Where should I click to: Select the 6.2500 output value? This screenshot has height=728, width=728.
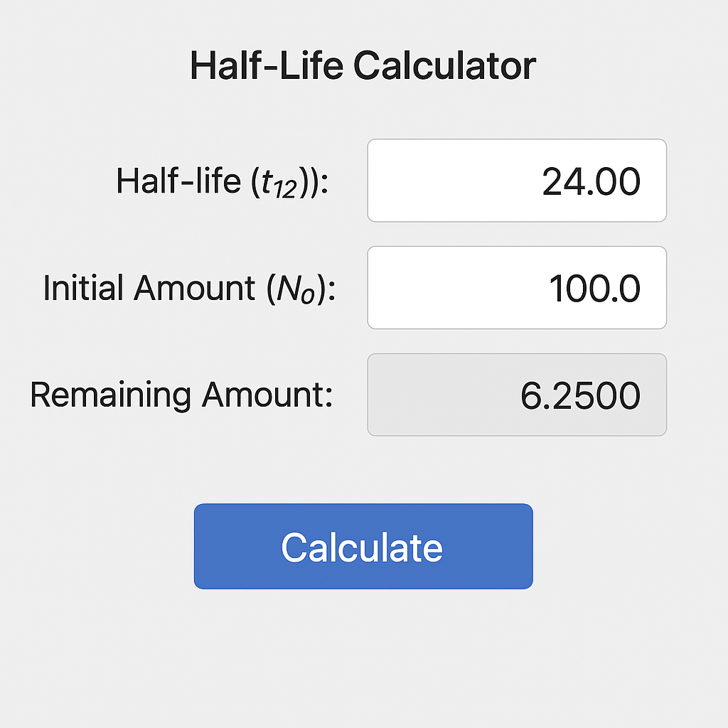pos(580,395)
